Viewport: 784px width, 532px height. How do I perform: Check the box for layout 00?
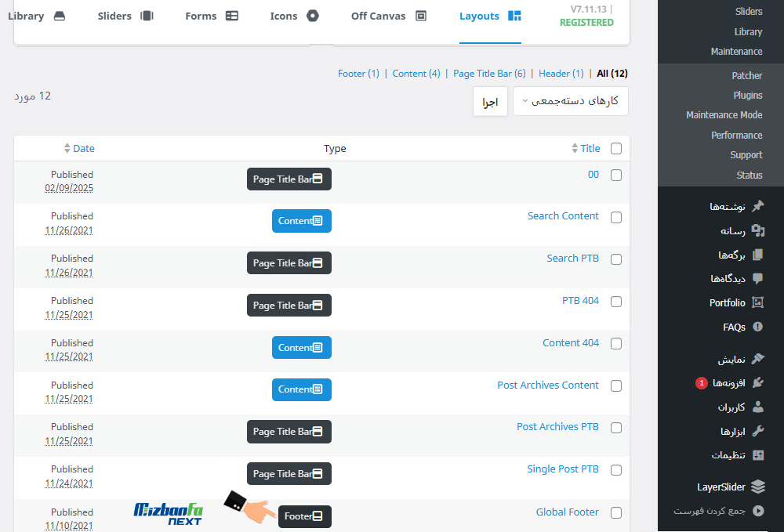pyautogui.click(x=616, y=175)
